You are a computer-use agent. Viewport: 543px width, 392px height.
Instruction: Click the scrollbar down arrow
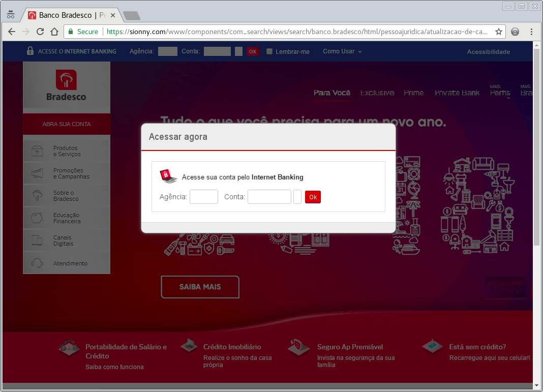(536, 385)
